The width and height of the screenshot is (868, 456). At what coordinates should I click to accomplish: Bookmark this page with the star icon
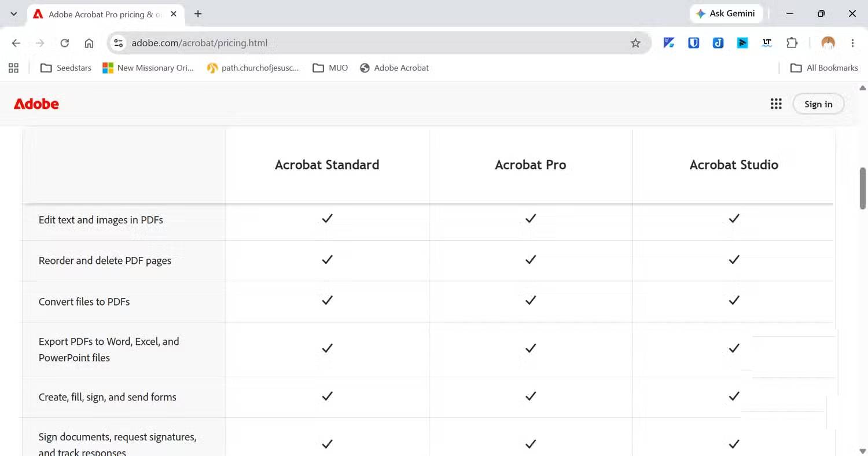pyautogui.click(x=635, y=43)
